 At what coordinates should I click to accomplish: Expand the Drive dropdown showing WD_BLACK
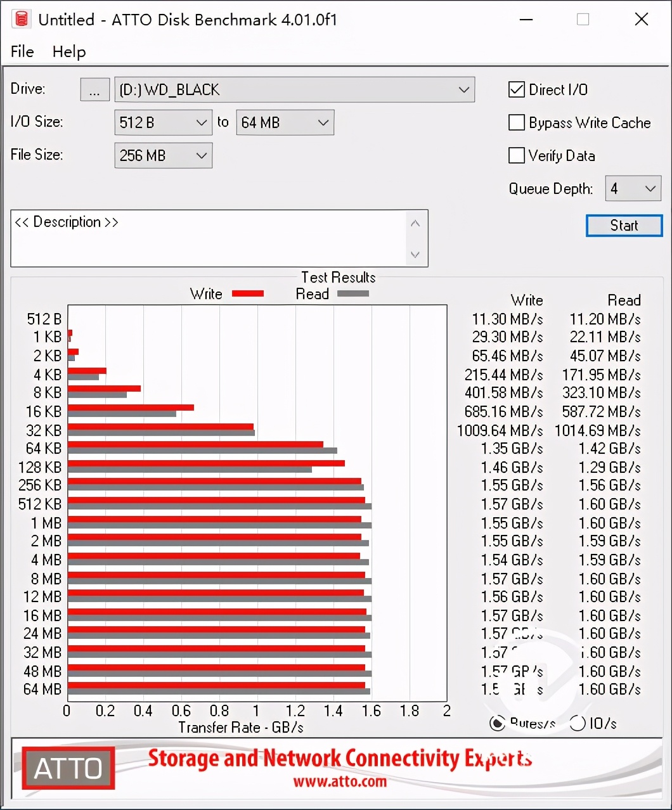[x=294, y=89]
